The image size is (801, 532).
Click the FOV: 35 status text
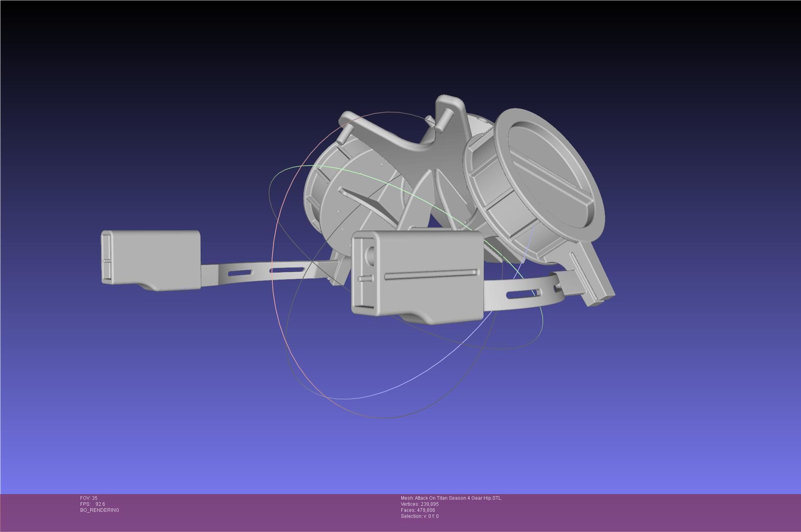[89, 498]
